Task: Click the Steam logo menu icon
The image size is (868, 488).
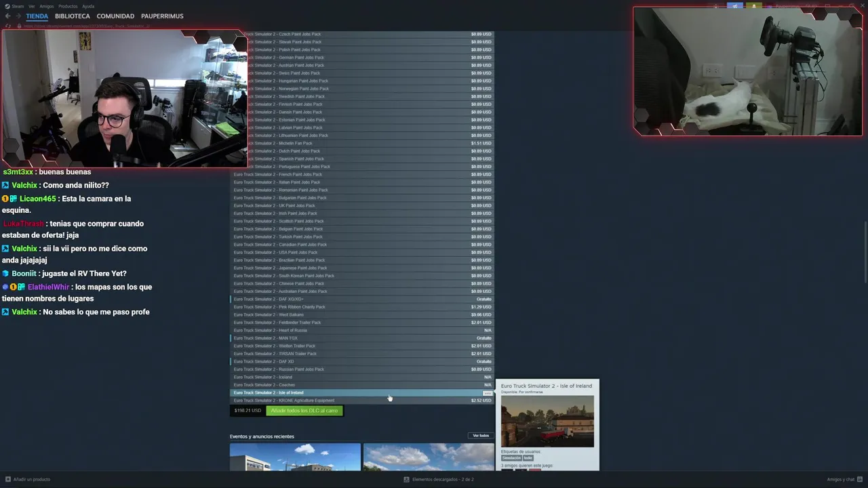Action: [x=7, y=6]
